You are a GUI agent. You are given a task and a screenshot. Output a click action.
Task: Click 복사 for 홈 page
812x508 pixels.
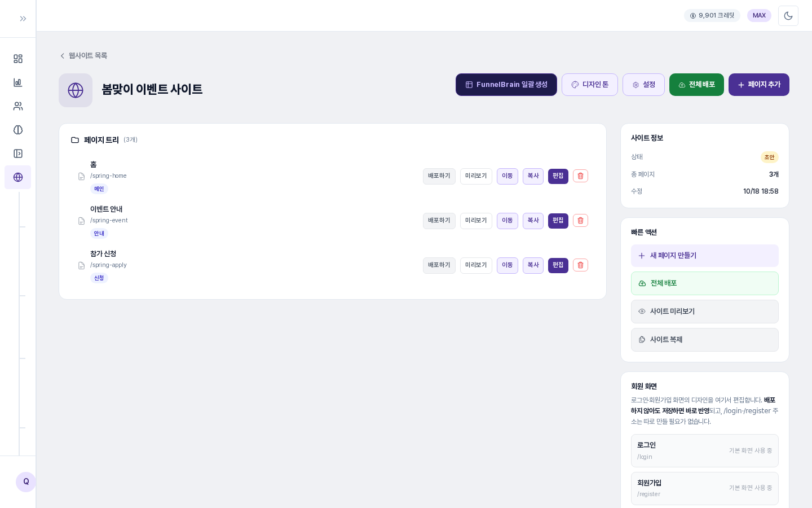coord(533,176)
